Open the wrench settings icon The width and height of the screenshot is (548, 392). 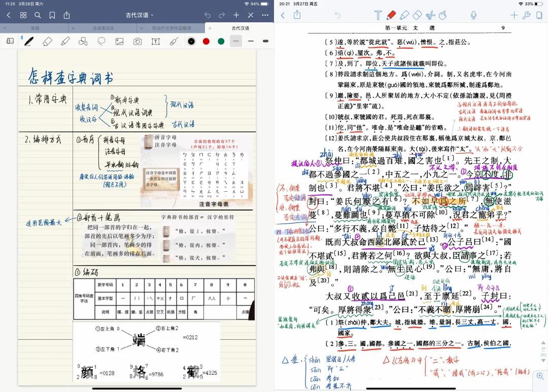526,15
